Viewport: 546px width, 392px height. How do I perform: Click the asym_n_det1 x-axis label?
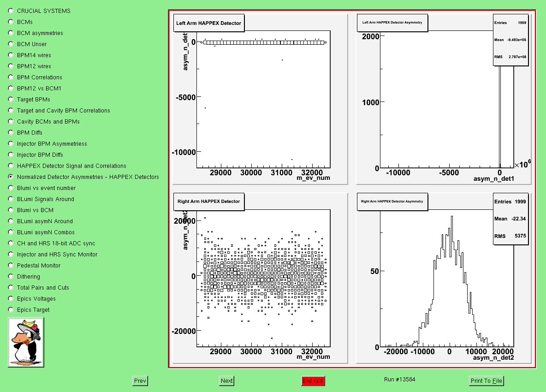494,178
